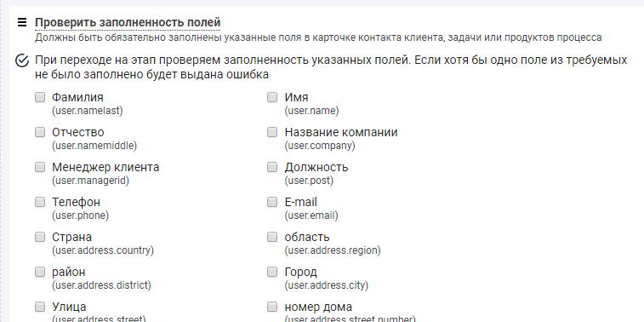Tick the Город checkbox

(x=272, y=272)
